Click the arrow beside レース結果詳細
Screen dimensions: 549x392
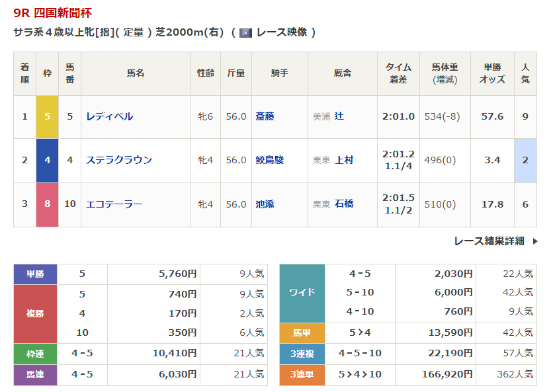[x=534, y=241]
